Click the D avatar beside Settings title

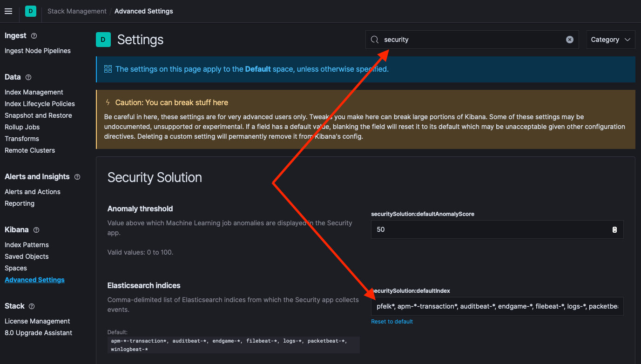click(x=103, y=40)
